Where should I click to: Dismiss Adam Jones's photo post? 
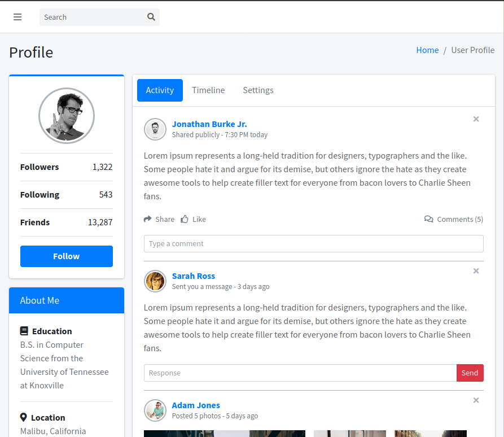(476, 400)
